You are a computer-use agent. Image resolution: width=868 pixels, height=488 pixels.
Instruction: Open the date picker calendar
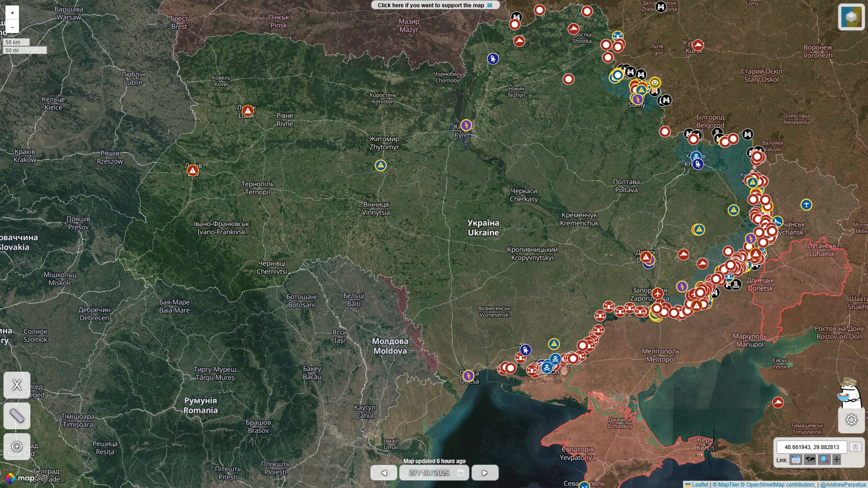(x=460, y=473)
